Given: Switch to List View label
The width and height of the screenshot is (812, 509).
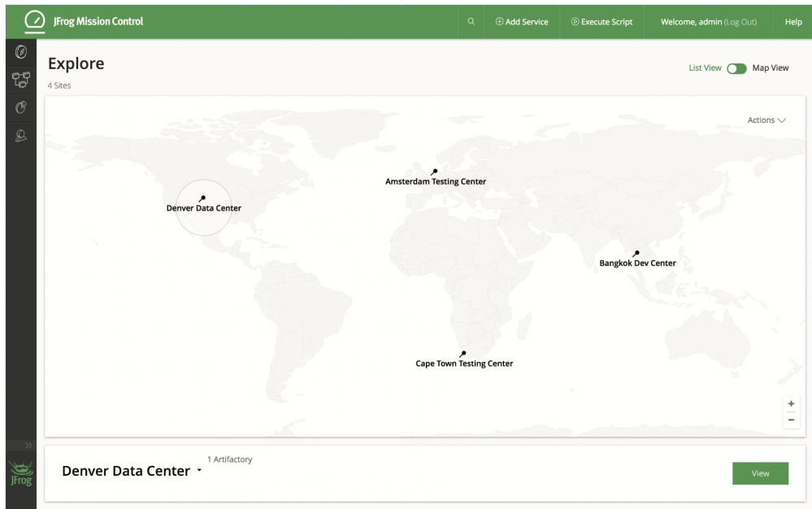Looking at the screenshot, I should coord(705,67).
